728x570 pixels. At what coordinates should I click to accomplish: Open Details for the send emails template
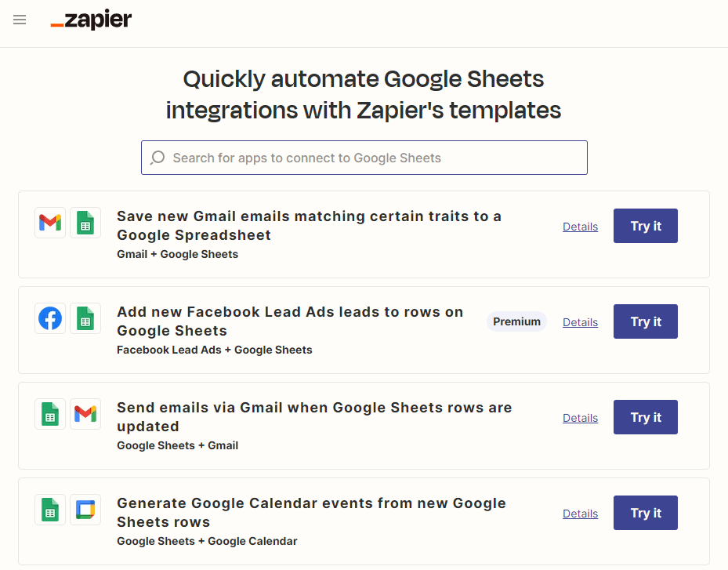tap(580, 417)
